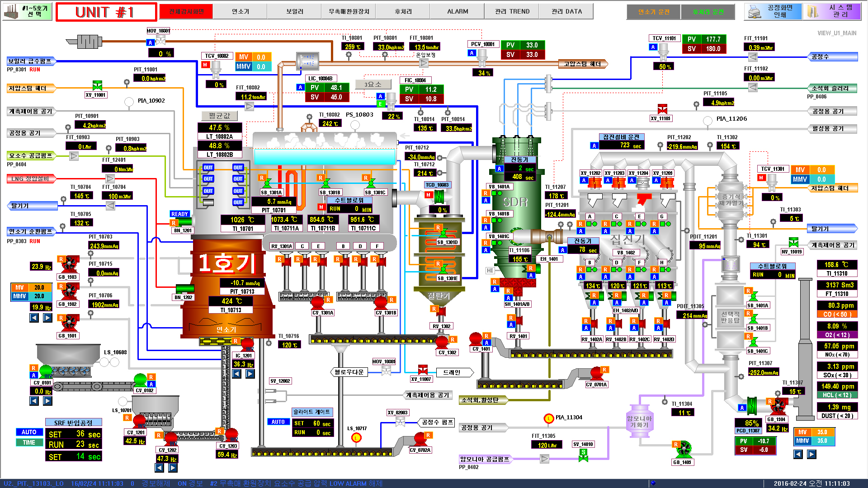Select the CV_1201 screw feeder motor
This screenshot has height=488, width=868.
(139, 422)
